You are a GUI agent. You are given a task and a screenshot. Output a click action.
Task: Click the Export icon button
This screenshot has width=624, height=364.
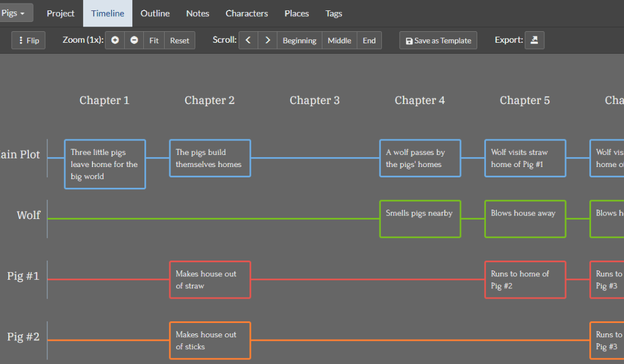[534, 40]
